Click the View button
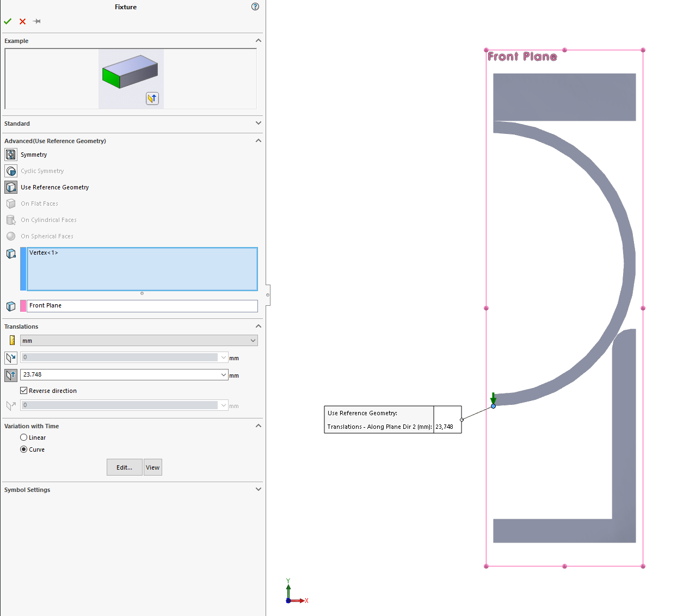 point(153,467)
